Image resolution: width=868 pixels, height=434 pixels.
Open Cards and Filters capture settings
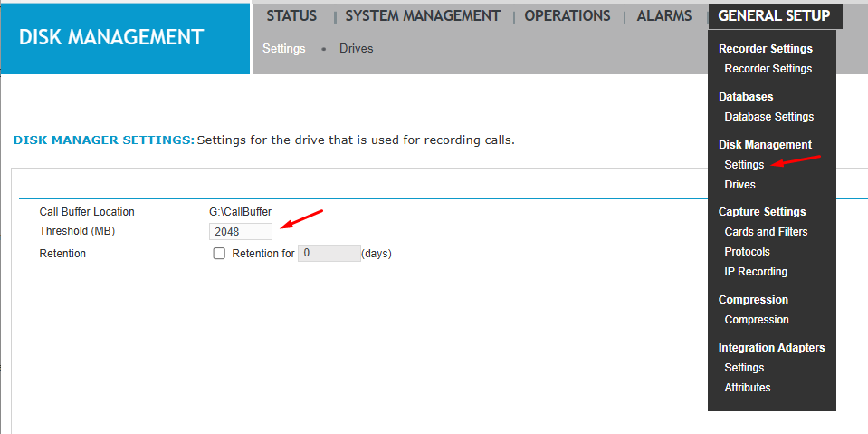pyautogui.click(x=766, y=232)
